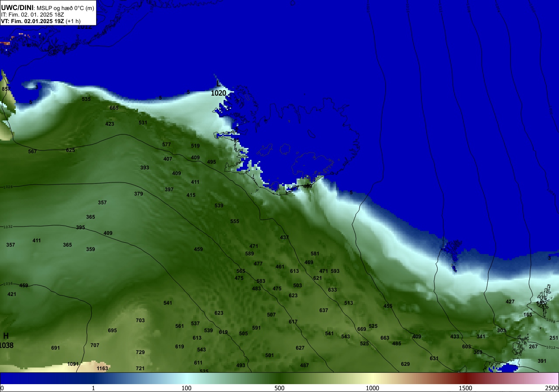The height and width of the screenshot is (392, 559).
Task: Click the height value '379'
Action: click(138, 194)
